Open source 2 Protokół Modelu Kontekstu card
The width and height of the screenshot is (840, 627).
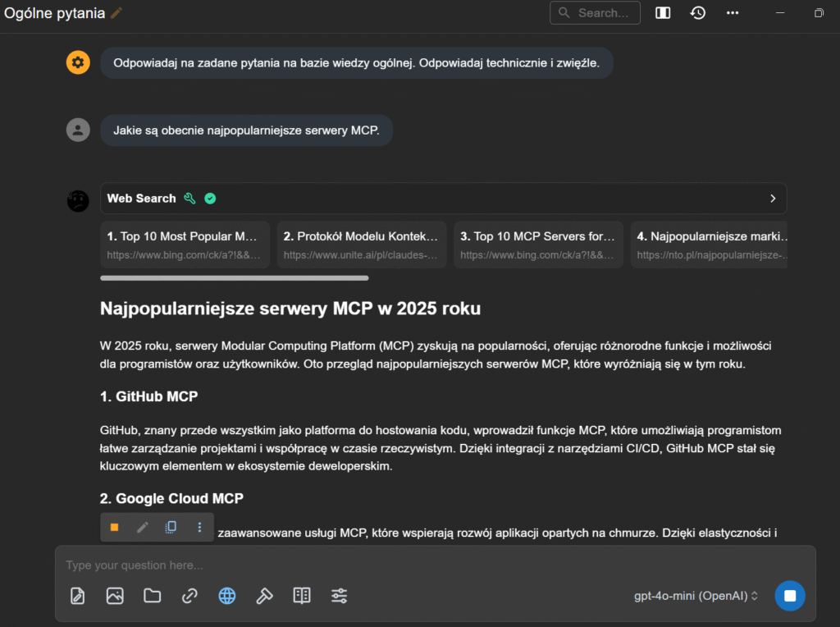(362, 245)
